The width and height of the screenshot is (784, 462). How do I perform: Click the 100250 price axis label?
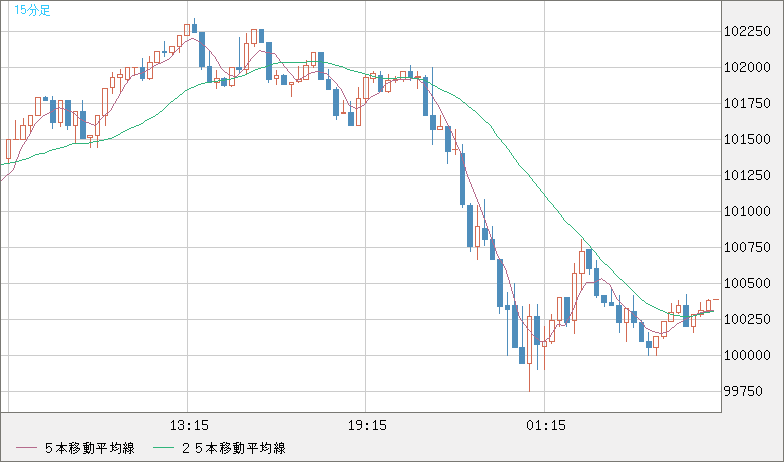click(x=747, y=320)
